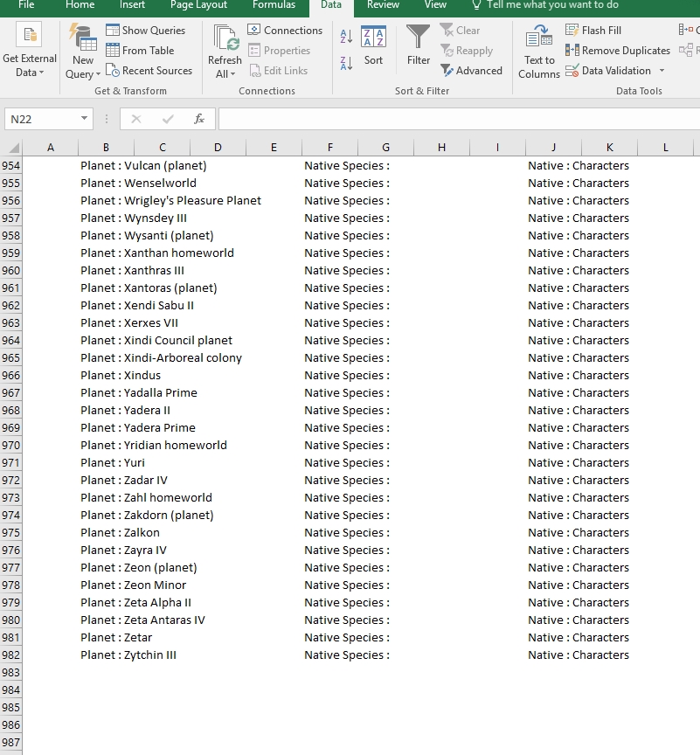Open Advanced filter options

pyautogui.click(x=471, y=71)
